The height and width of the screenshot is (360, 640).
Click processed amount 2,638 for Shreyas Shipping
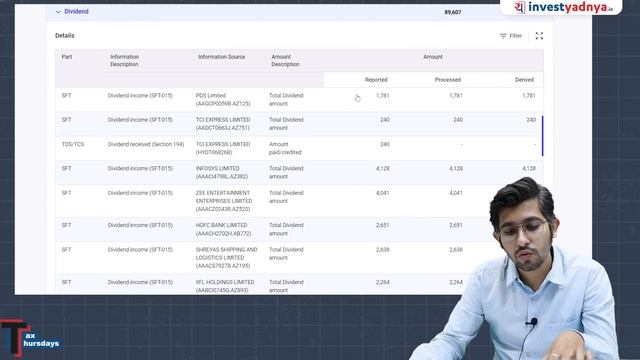456,250
